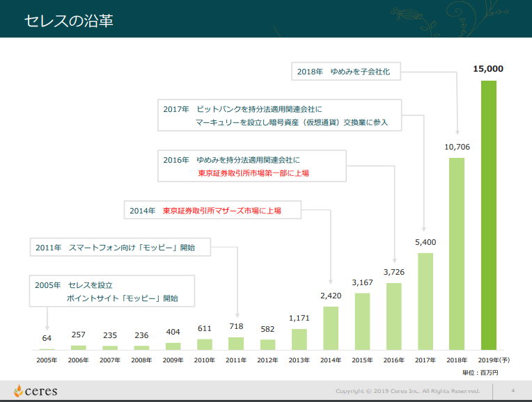This screenshot has width=532, height=402.
Task: Click the 2009年 axis label
Action: (x=173, y=360)
